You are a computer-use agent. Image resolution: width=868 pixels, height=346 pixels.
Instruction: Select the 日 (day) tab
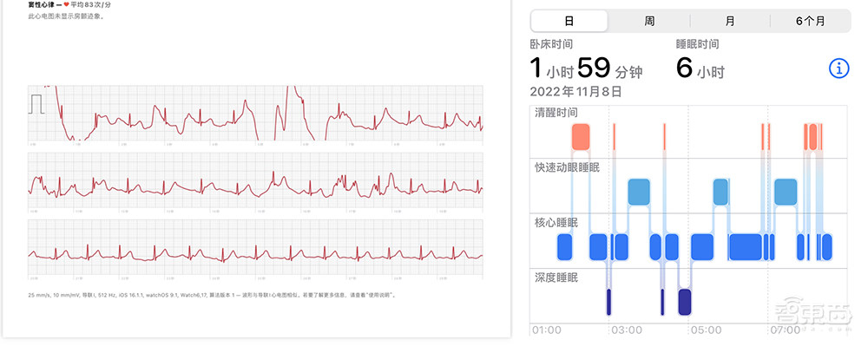pos(569,21)
